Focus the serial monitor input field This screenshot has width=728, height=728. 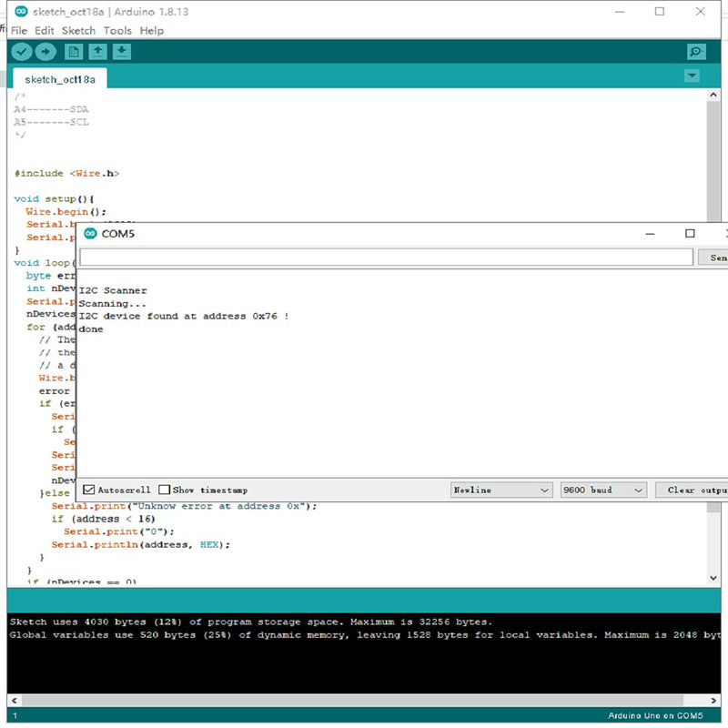click(386, 257)
